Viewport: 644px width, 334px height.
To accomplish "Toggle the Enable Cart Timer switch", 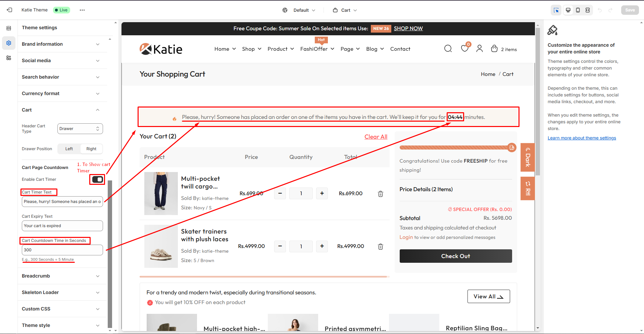I will tap(97, 179).
